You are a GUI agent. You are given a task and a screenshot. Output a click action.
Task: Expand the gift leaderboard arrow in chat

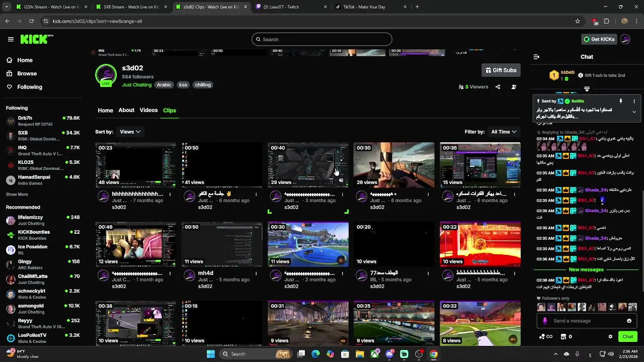pyautogui.click(x=587, y=89)
